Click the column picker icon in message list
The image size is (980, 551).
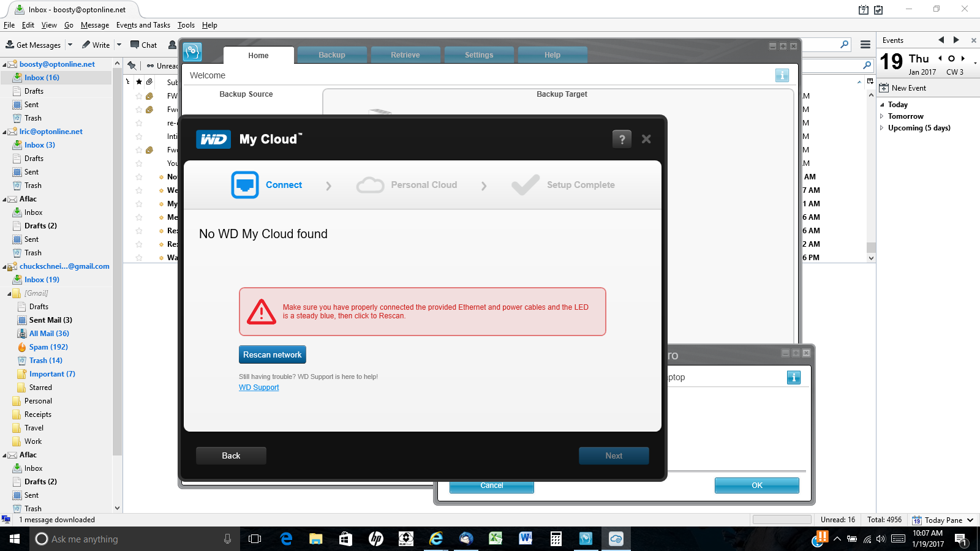tap(870, 81)
